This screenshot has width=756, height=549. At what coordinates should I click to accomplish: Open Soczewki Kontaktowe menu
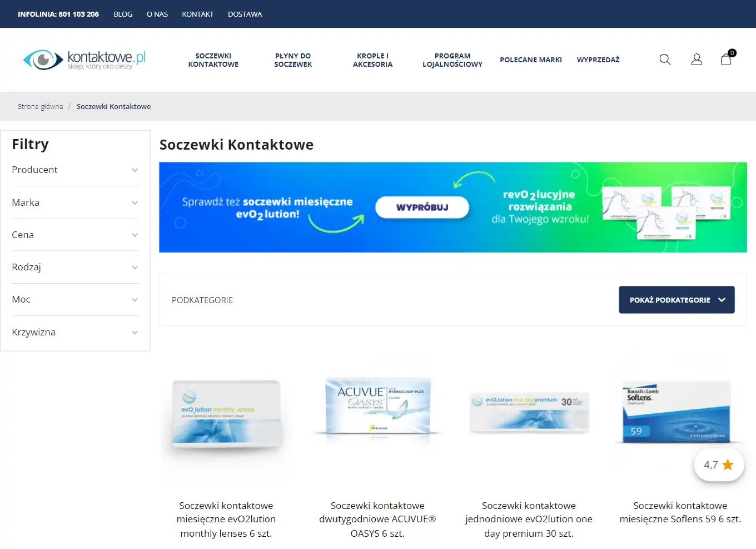(213, 60)
